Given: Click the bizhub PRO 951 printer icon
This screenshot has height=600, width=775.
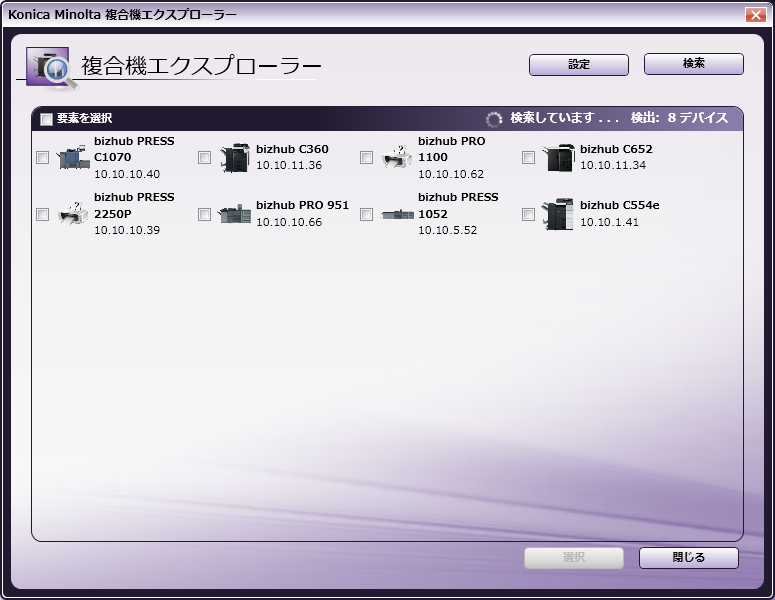Looking at the screenshot, I should [x=235, y=214].
